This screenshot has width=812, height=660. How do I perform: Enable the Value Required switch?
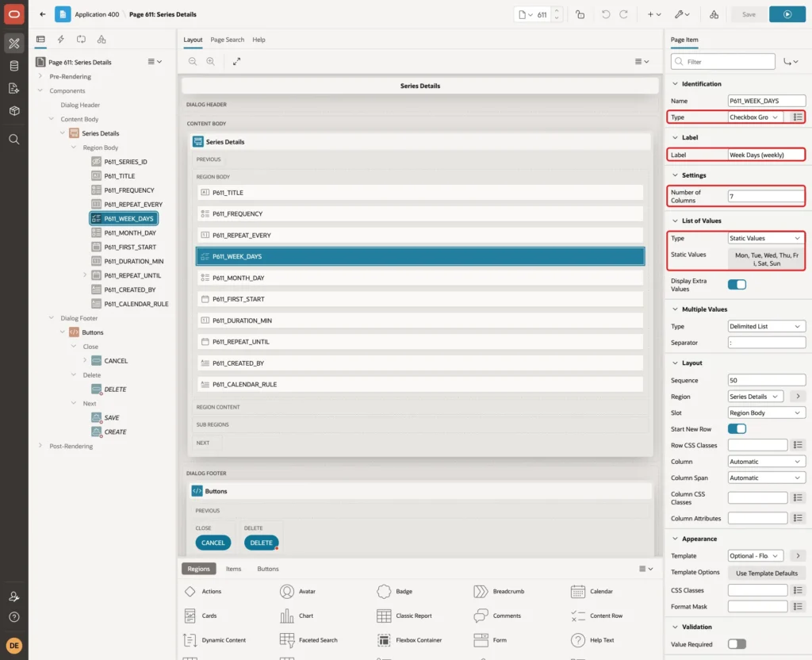(x=737, y=644)
